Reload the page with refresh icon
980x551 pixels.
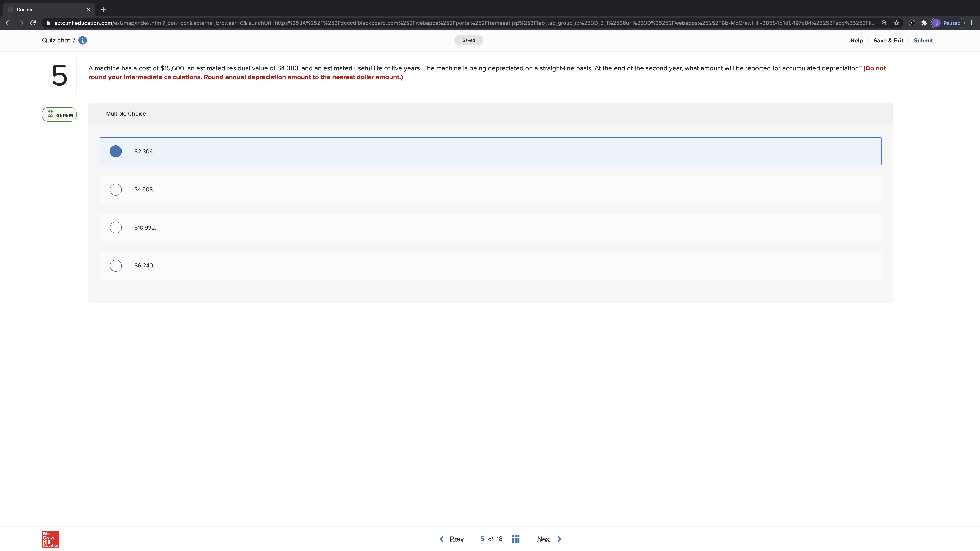tap(33, 23)
